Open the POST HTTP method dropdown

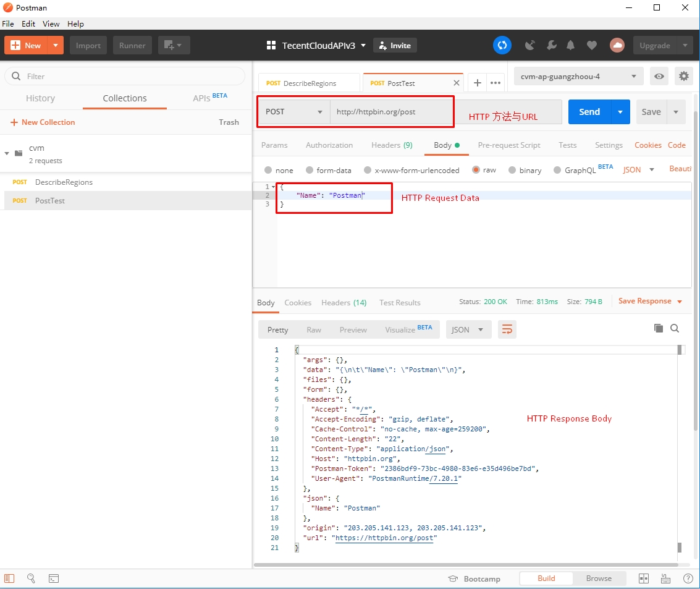point(294,112)
